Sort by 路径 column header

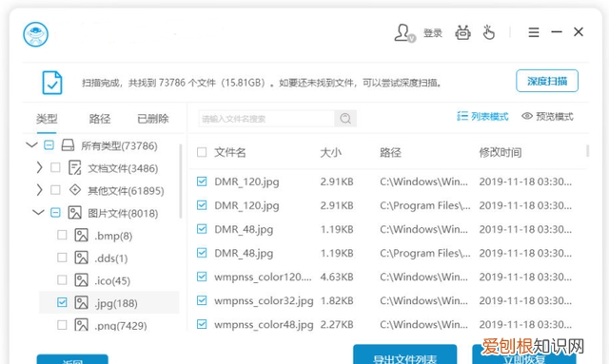pos(390,152)
